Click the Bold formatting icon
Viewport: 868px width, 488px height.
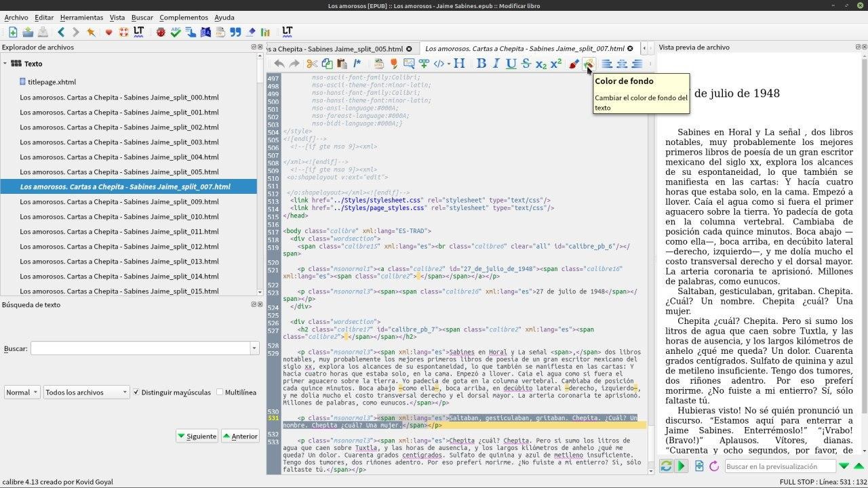tap(481, 64)
